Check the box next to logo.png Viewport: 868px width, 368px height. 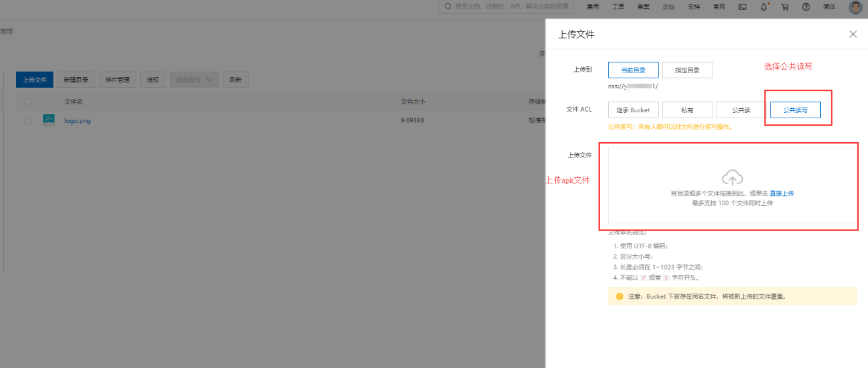point(27,121)
